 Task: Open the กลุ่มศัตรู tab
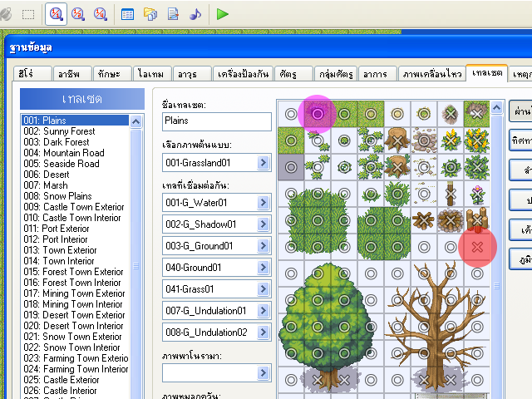pos(336,74)
